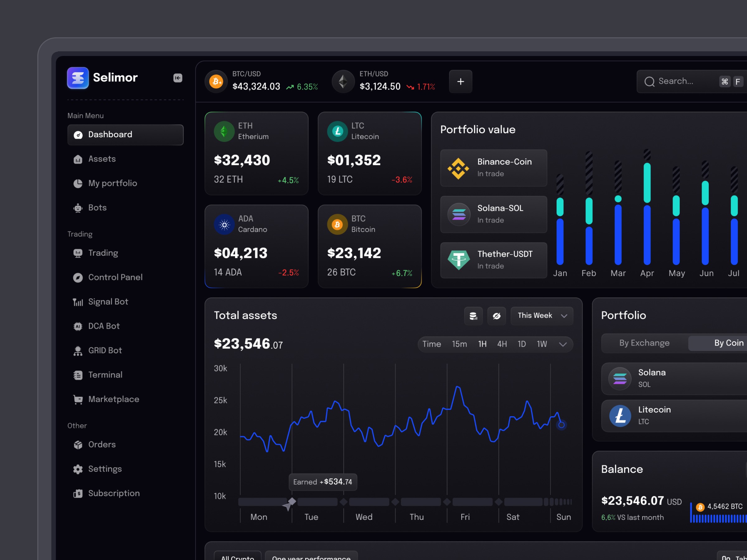Click the Ethereum icon beside ETH/USD
Viewport: 747px width, 560px height.
tap(343, 81)
